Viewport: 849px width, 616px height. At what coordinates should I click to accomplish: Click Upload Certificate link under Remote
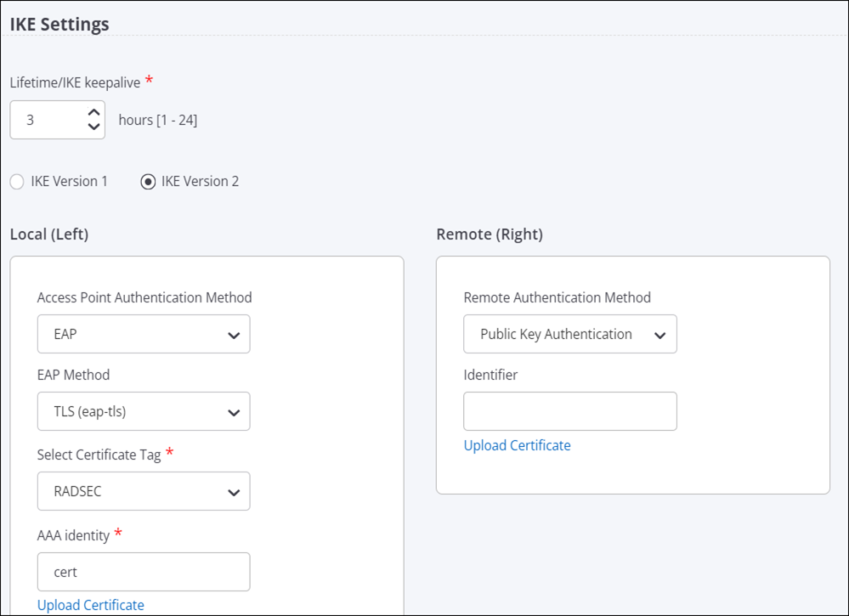[517, 445]
